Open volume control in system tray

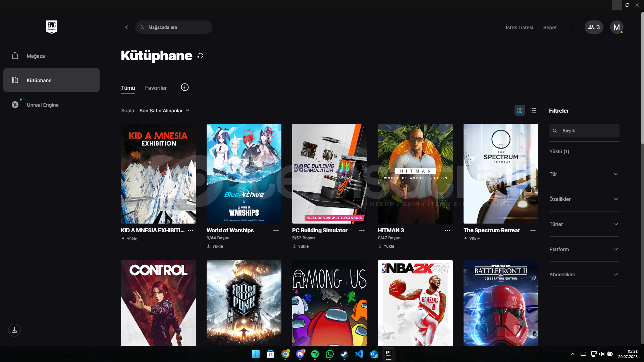coord(602,354)
